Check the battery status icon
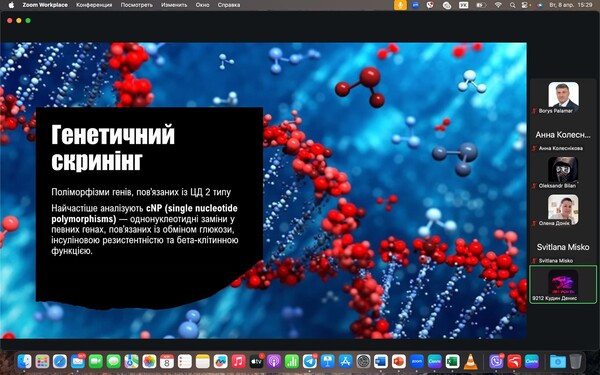Viewport: 600px width, 375px height. pyautogui.click(x=481, y=5)
